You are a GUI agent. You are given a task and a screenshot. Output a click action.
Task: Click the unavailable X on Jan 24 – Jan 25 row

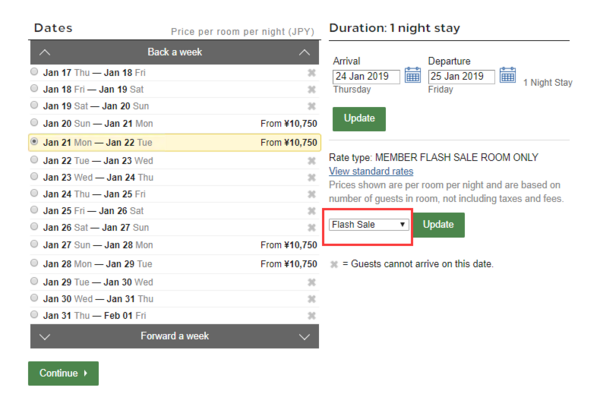coord(311,194)
